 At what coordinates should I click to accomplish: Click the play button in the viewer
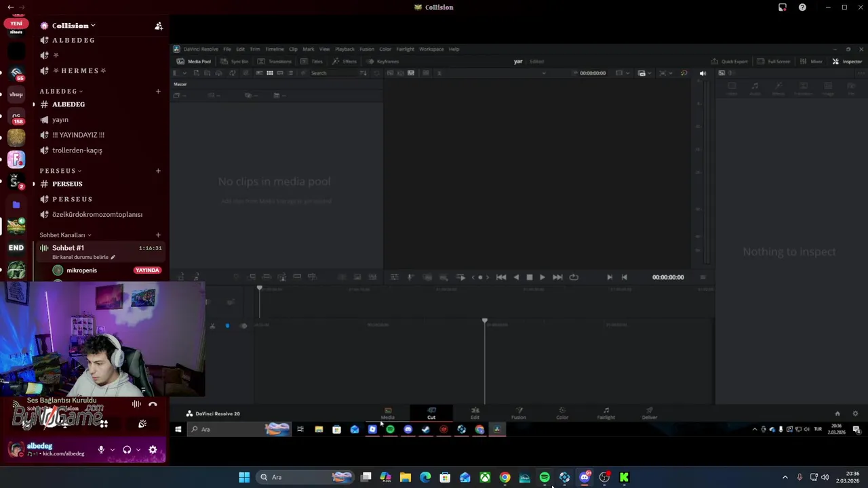(542, 277)
